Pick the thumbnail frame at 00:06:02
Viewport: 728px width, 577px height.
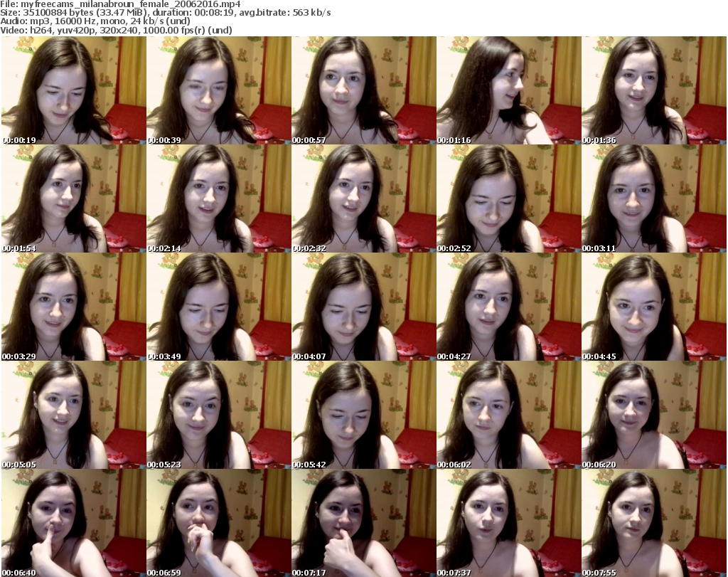(x=509, y=415)
